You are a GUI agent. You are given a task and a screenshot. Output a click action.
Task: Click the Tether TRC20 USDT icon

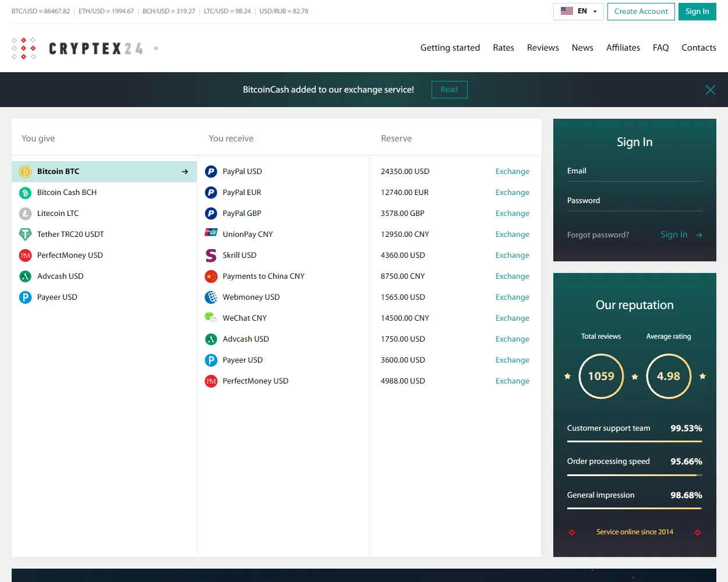pos(24,234)
